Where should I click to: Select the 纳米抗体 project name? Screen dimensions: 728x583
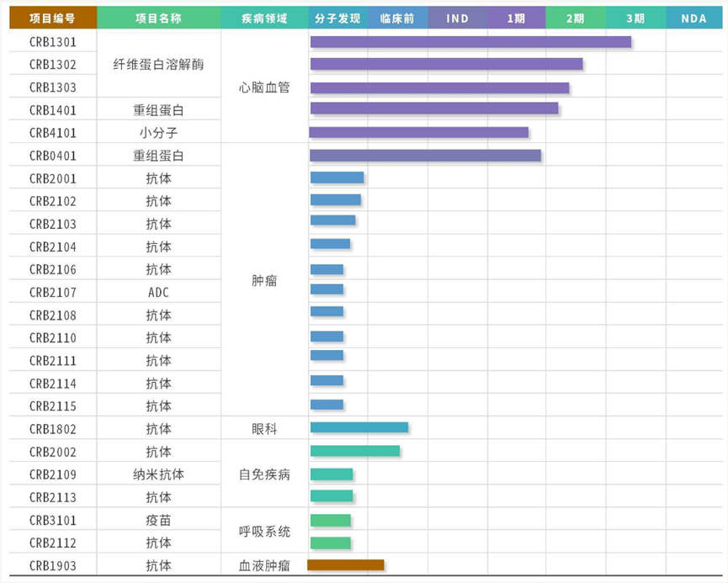click(x=159, y=474)
